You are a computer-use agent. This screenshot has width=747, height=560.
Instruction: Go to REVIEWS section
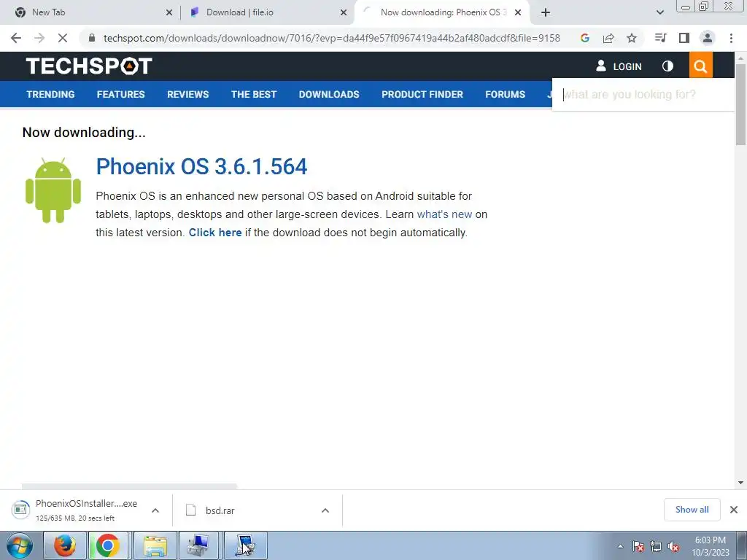[188, 94]
